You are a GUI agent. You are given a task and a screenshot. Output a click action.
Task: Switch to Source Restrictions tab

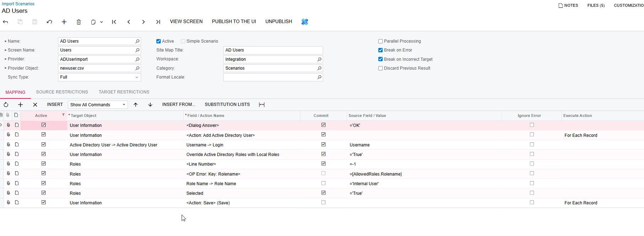pos(62,92)
